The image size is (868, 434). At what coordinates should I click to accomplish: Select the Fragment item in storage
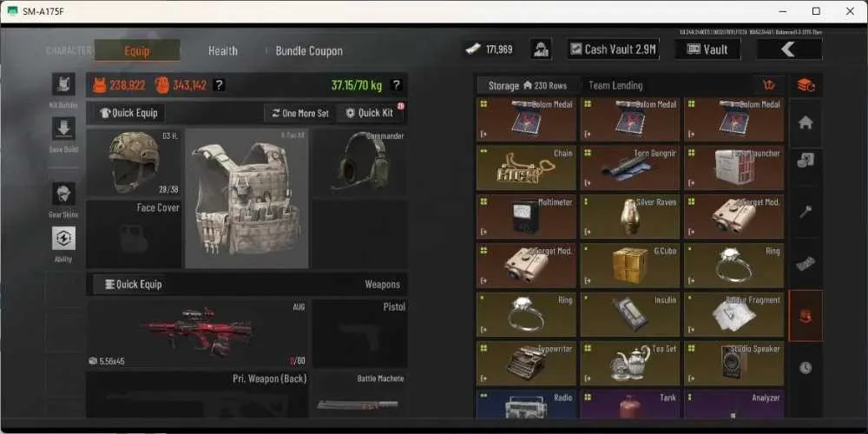point(734,314)
